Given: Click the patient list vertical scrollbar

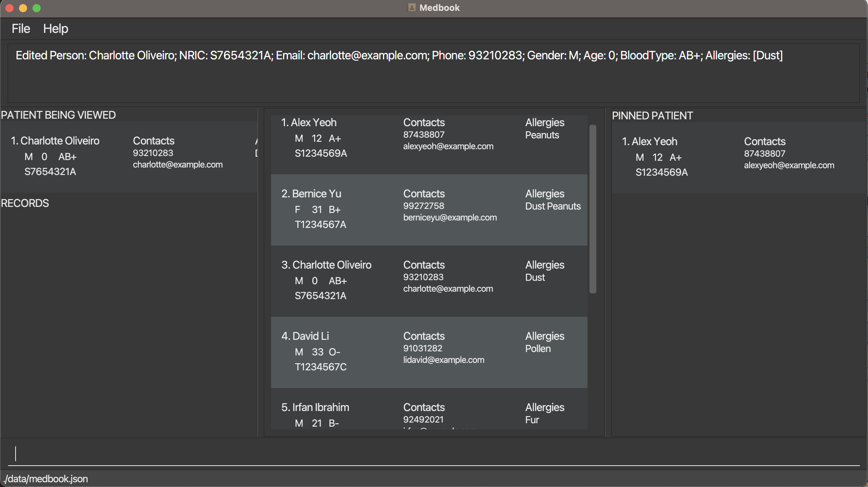Looking at the screenshot, I should [593, 209].
